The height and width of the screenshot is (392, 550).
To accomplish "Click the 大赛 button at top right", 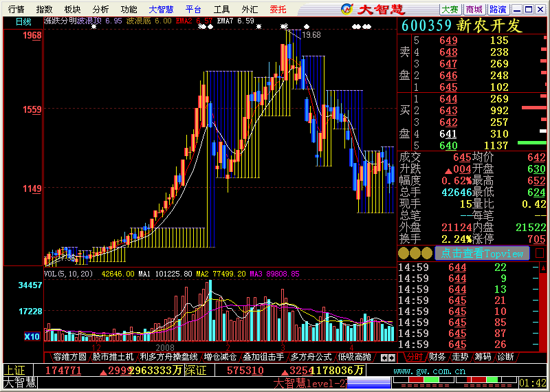I will (x=450, y=9).
